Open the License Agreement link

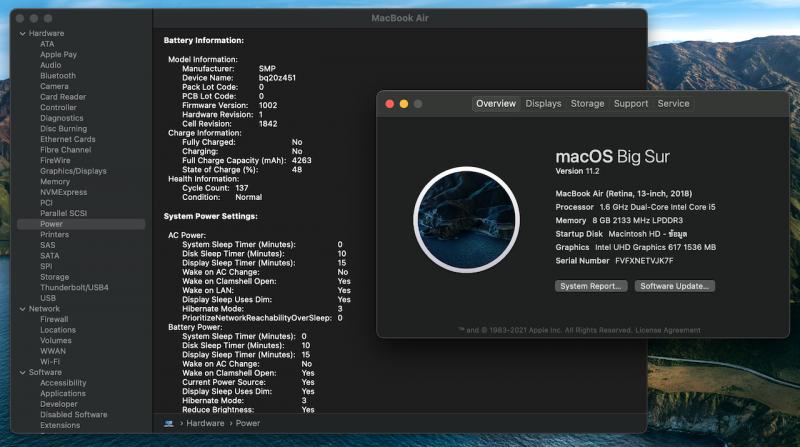(x=668, y=330)
